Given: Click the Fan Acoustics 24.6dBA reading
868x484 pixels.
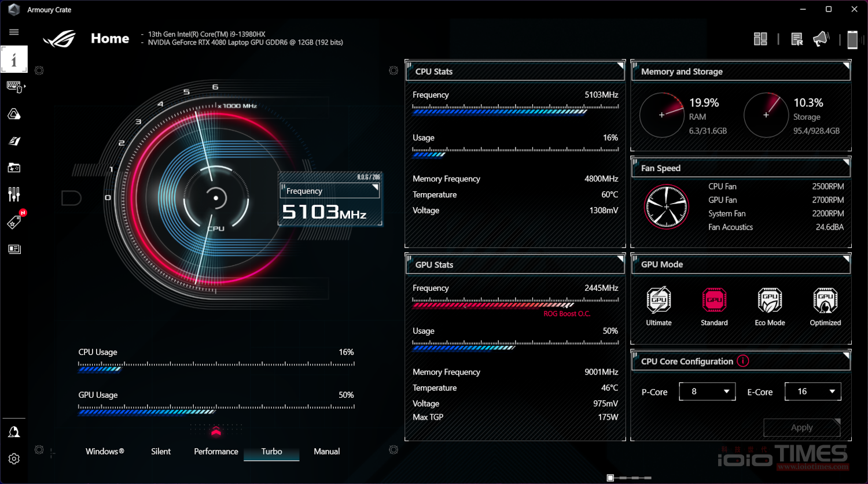Looking at the screenshot, I should (x=830, y=227).
